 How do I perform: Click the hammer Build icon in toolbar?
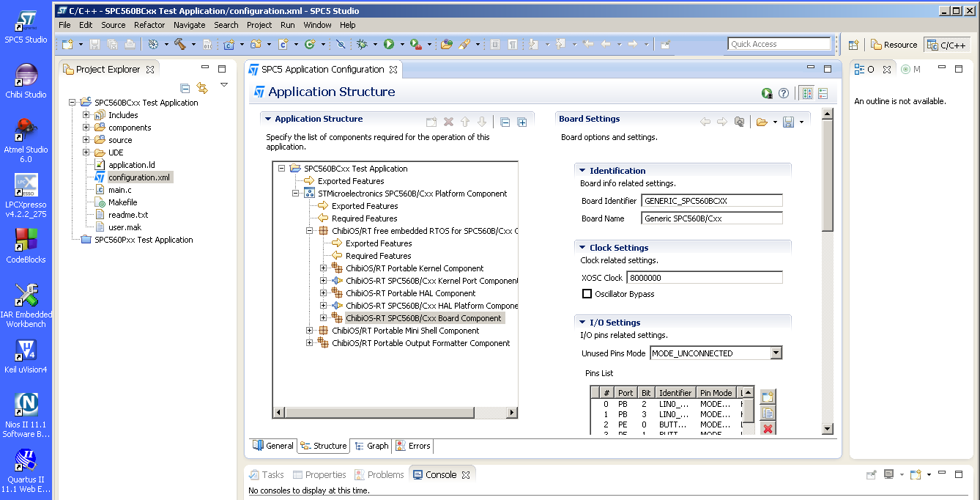[179, 44]
